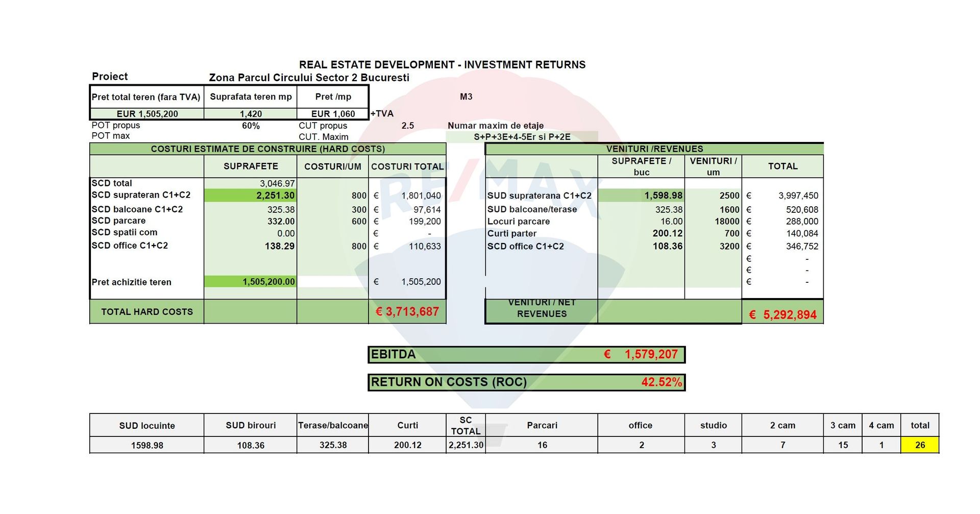The height and width of the screenshot is (514, 980).
Task: Click the Locuri parcare unit price 18000
Action: click(x=713, y=222)
